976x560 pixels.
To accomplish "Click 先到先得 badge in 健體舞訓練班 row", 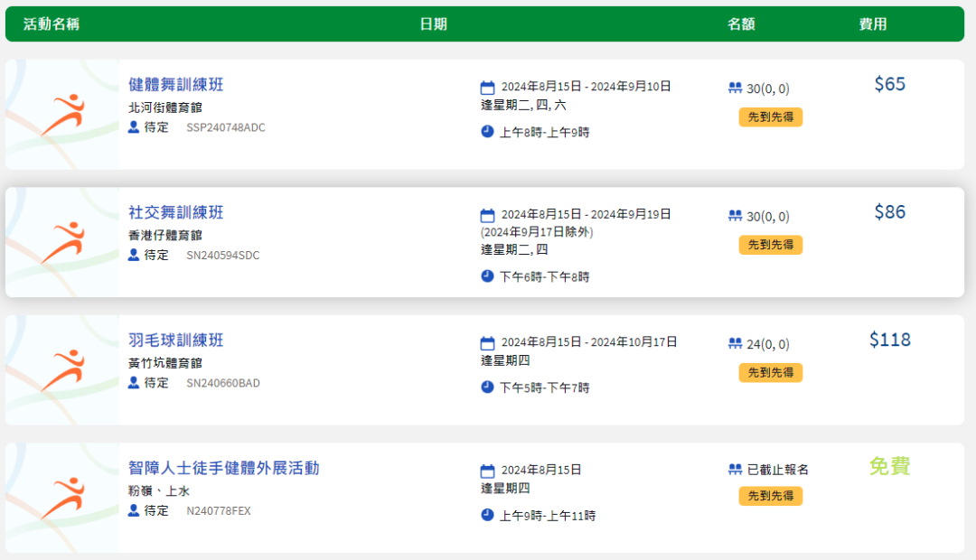I will (771, 117).
